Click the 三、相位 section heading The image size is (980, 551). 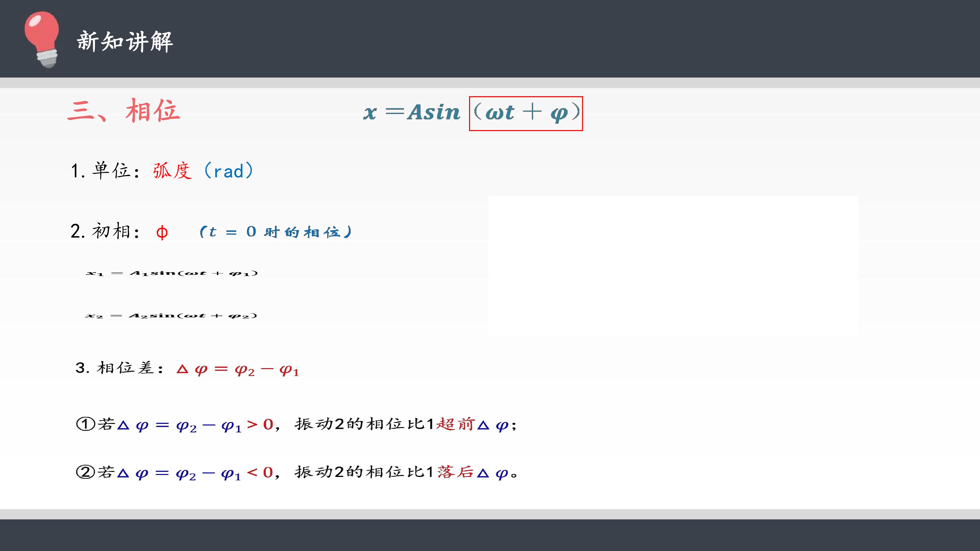pos(124,111)
